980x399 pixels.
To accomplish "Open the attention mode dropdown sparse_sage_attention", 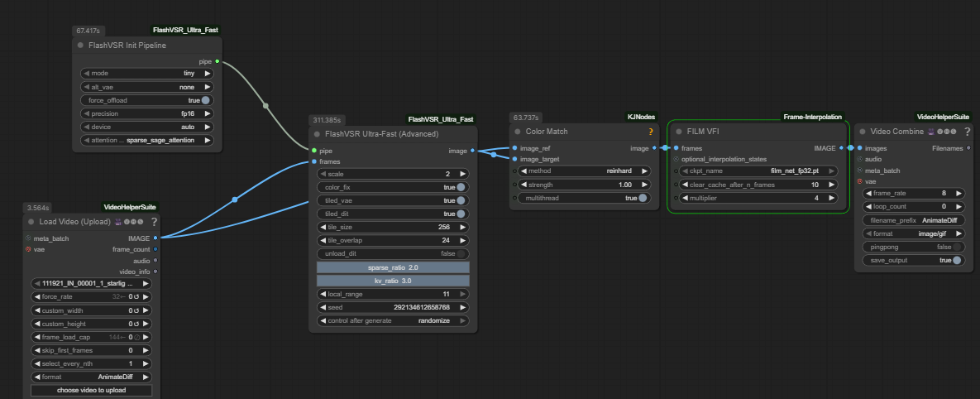I will (x=147, y=140).
